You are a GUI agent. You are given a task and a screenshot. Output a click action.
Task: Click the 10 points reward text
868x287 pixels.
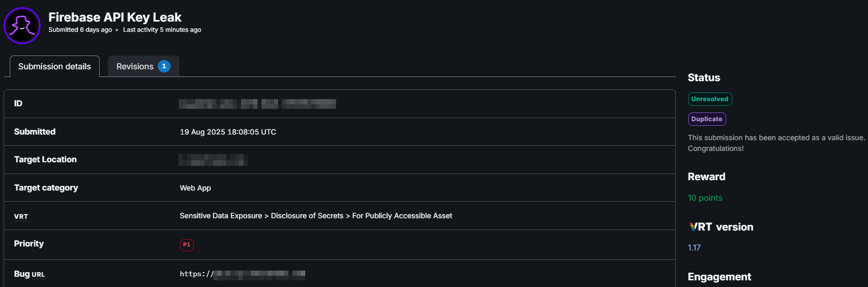(x=705, y=198)
